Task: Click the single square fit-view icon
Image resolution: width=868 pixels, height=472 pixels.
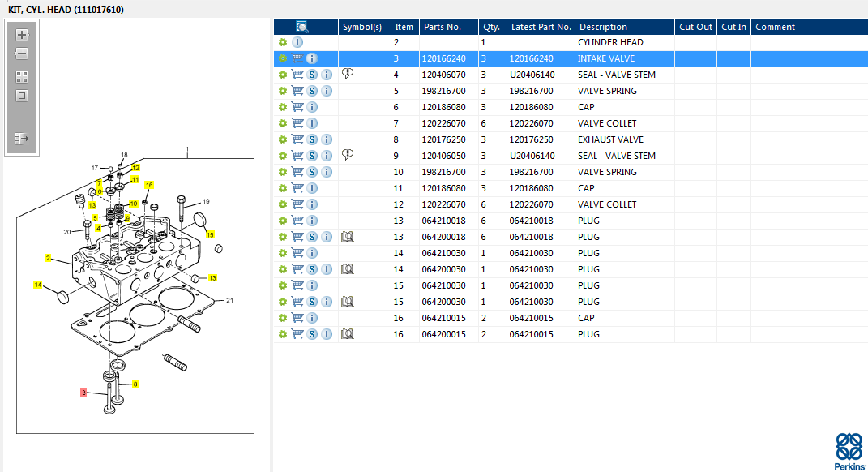Action: 22,96
